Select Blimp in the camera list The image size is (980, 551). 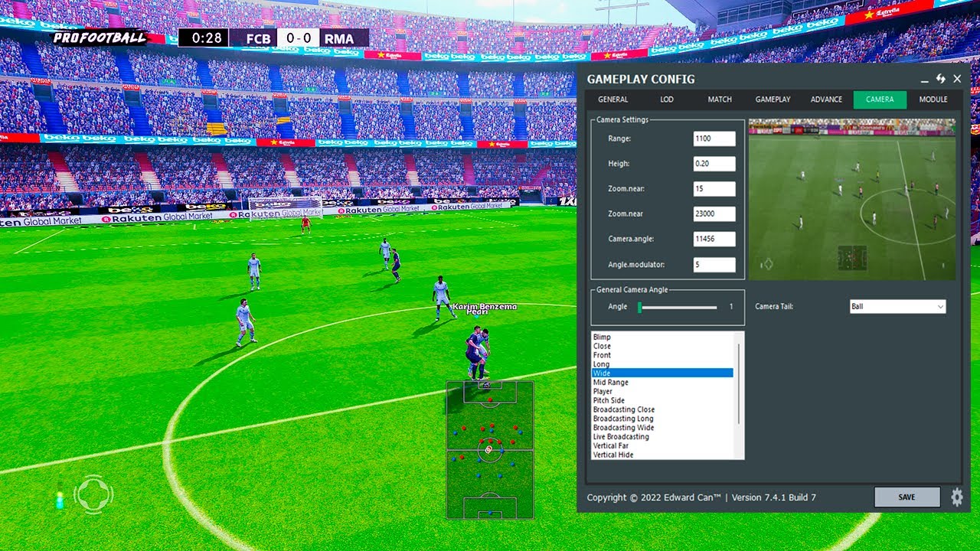pos(662,337)
